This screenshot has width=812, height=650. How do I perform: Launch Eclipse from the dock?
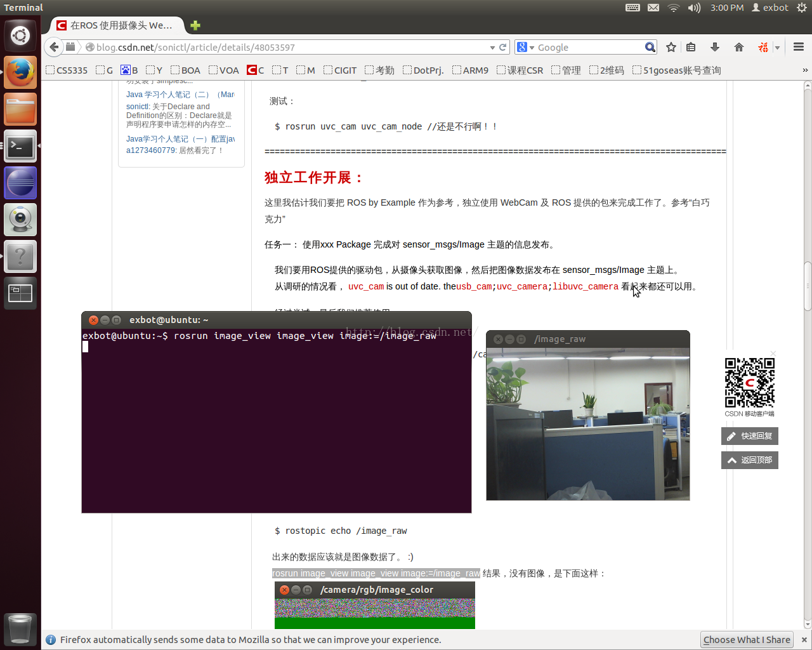20,183
